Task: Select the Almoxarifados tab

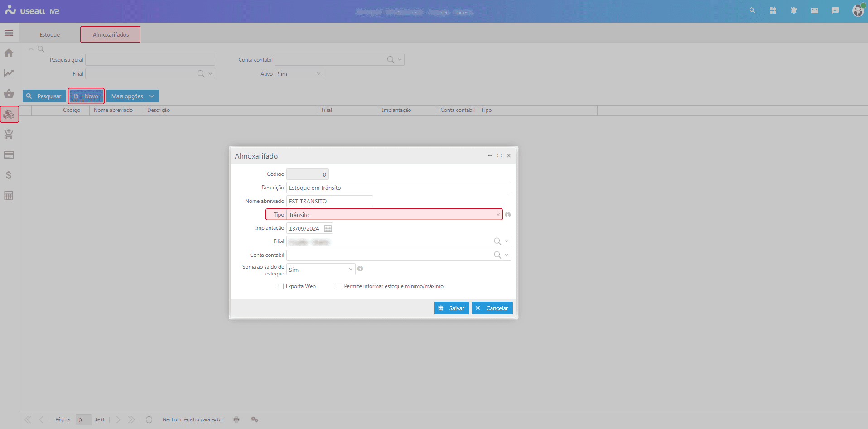Action: click(x=111, y=34)
